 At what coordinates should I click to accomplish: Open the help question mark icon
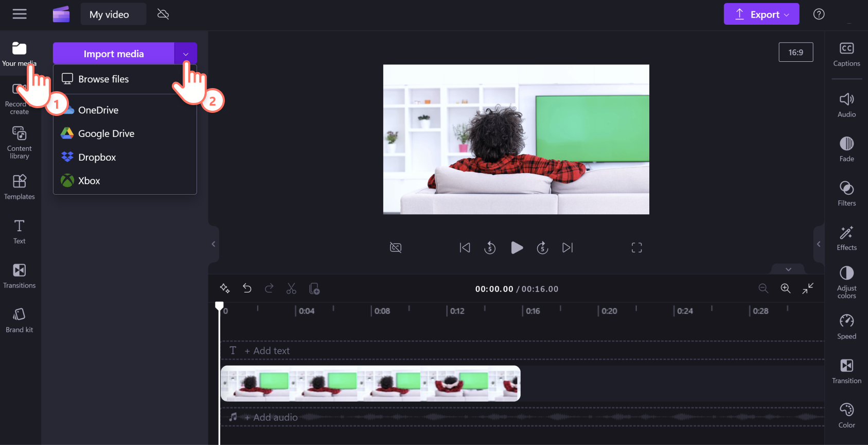point(819,14)
